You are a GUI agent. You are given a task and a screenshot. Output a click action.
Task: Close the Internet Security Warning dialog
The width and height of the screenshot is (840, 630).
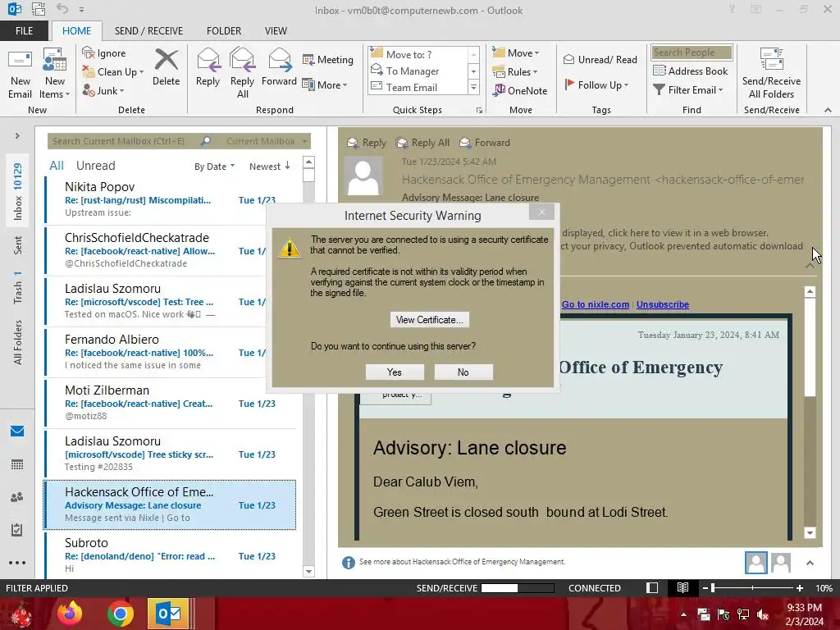[x=541, y=212]
